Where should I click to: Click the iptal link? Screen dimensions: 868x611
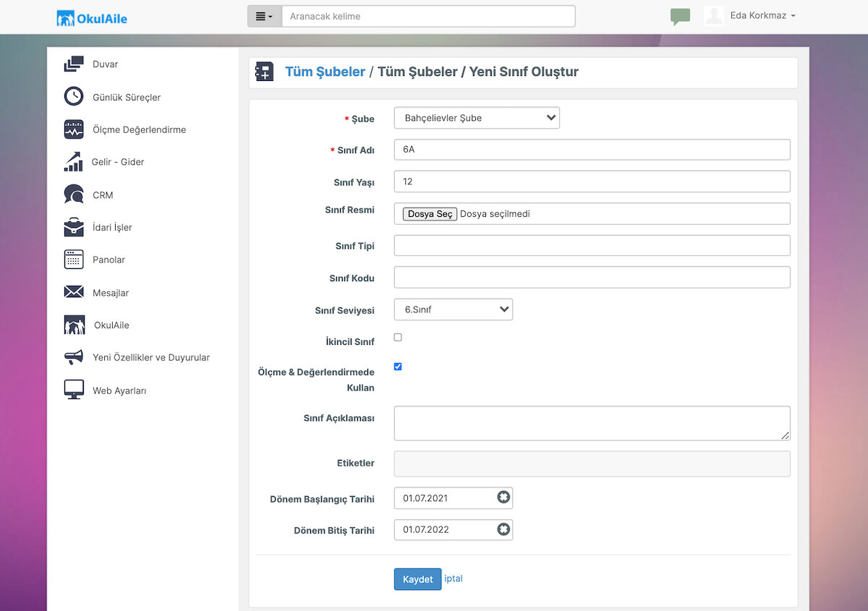point(454,578)
